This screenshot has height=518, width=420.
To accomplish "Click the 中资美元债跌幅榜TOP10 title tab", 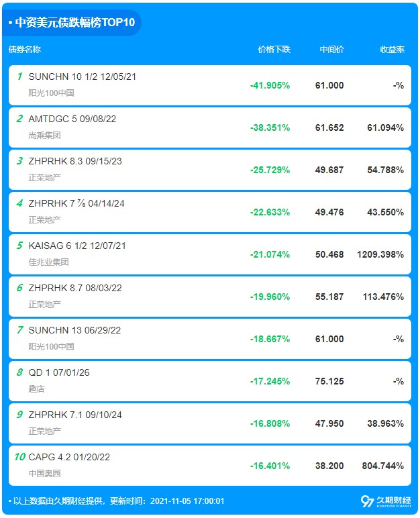I will pos(72,22).
